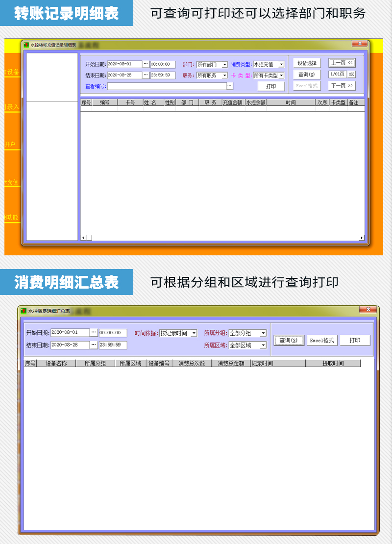Open the 卡类型 card type dropdown
This screenshot has width=392, height=544.
(x=281, y=75)
